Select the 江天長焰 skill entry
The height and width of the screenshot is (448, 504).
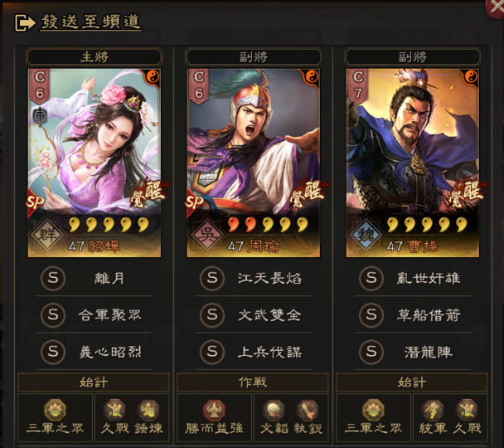254,278
